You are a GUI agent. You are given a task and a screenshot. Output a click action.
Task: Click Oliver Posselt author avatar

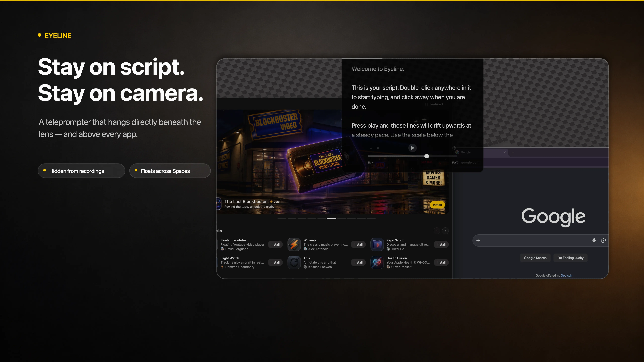click(388, 267)
